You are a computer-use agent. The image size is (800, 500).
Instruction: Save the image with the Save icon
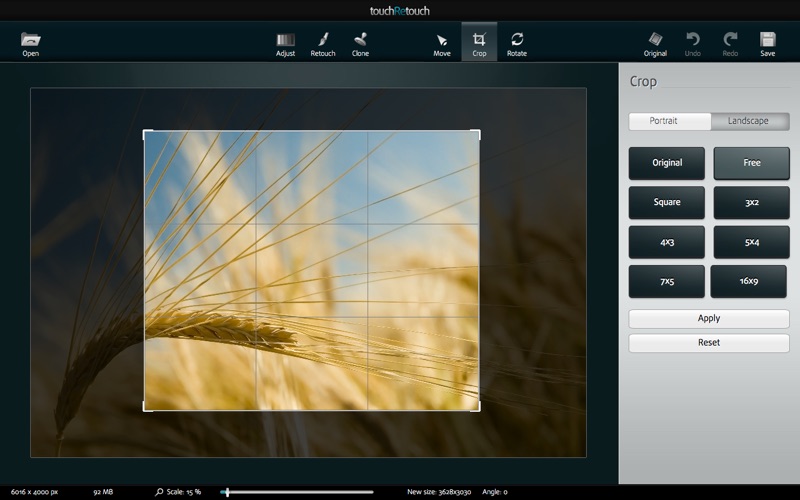(x=767, y=42)
